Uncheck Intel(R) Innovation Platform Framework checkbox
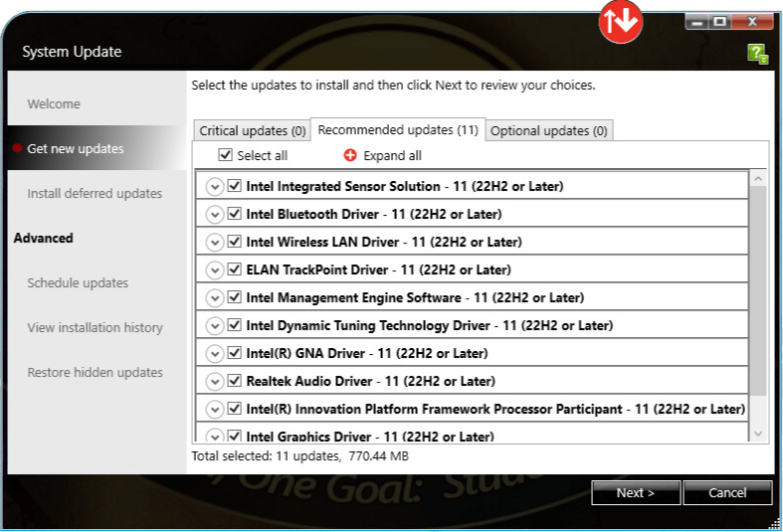Image resolution: width=783 pixels, height=532 pixels. 234,409
